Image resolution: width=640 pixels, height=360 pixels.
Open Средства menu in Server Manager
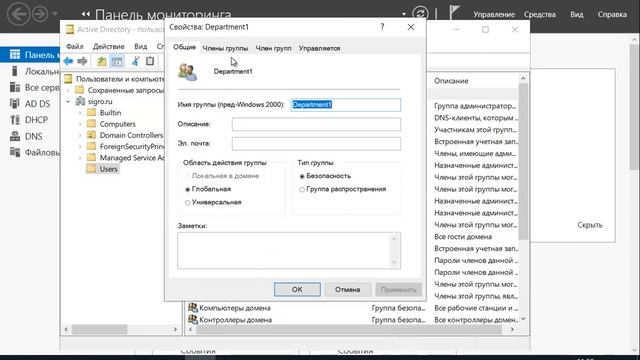click(x=540, y=14)
